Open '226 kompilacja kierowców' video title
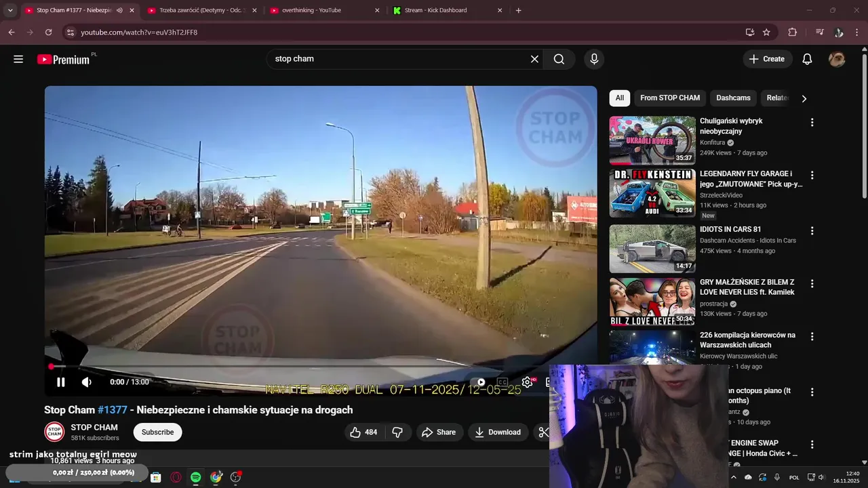Screen dimensions: 868x488 pyautogui.click(x=747, y=340)
